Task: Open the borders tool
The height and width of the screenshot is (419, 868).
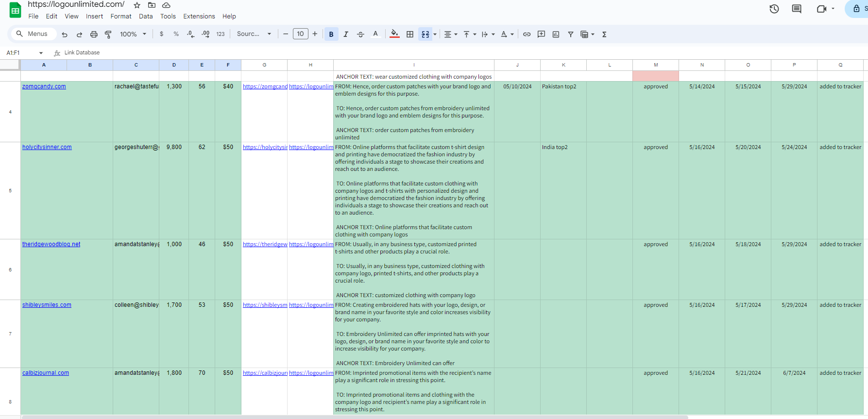Action: point(410,34)
